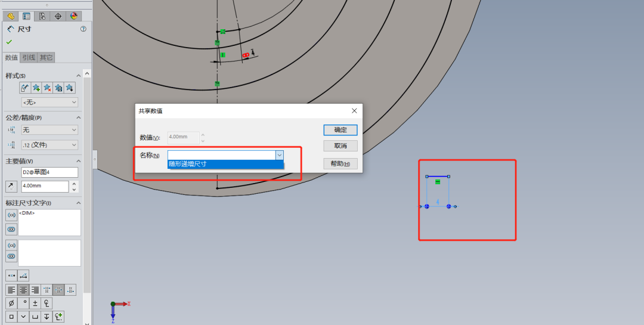Insert the square symbol

pos(11,317)
